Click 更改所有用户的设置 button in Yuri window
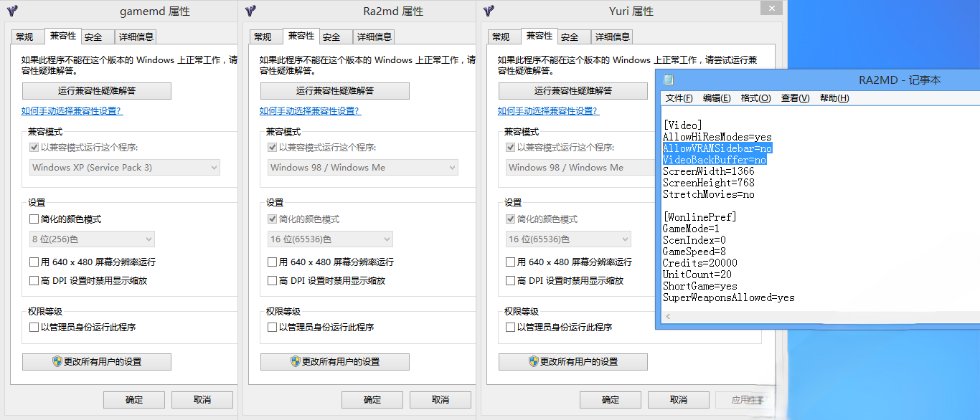This screenshot has height=420, width=980. (x=573, y=362)
